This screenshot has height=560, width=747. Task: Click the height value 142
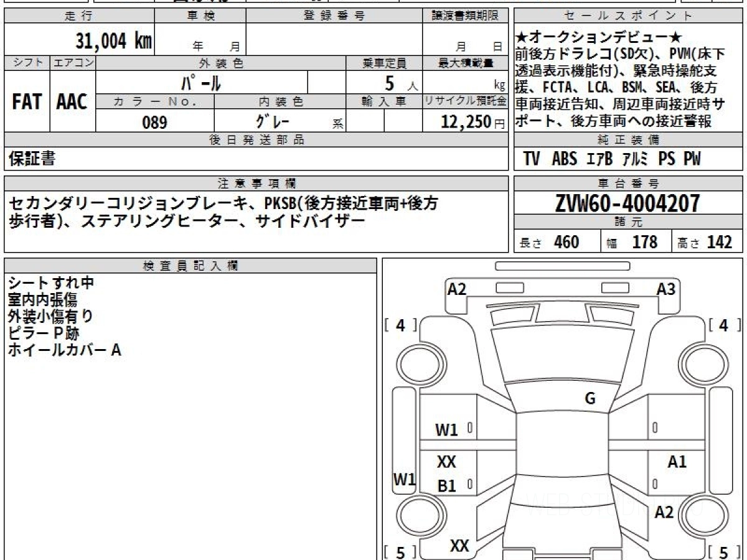pyautogui.click(x=720, y=242)
